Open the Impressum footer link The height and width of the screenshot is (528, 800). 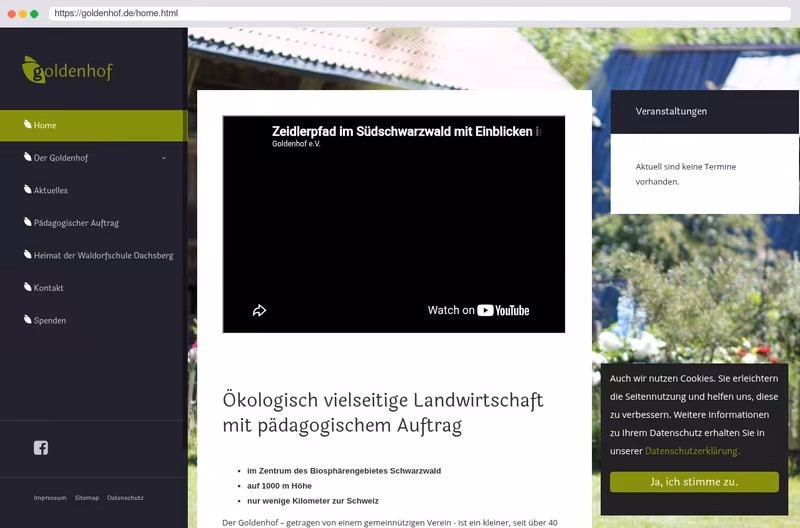point(50,497)
